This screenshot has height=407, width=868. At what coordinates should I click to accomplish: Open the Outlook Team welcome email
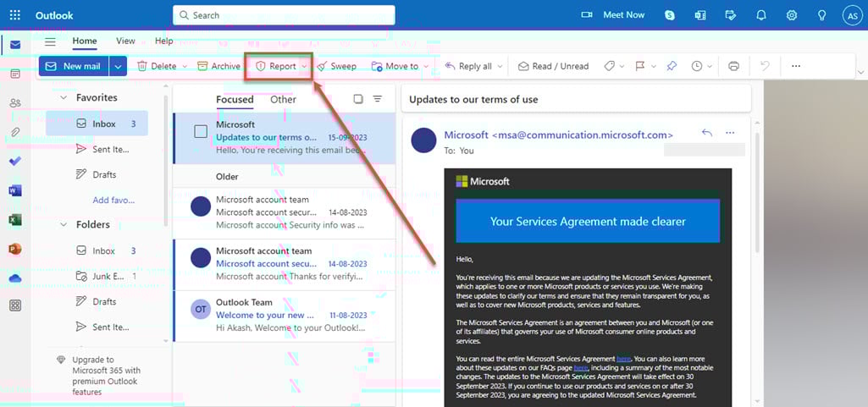(x=285, y=316)
